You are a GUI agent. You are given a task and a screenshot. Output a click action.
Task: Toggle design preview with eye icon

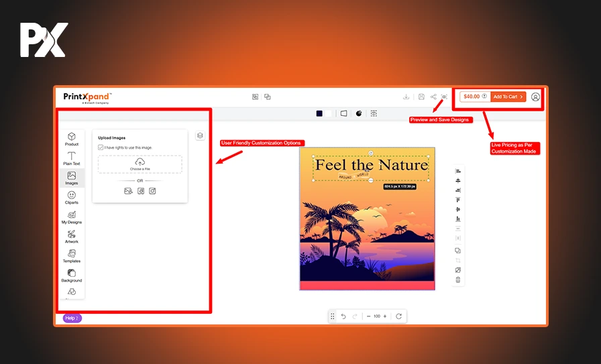pyautogui.click(x=444, y=97)
